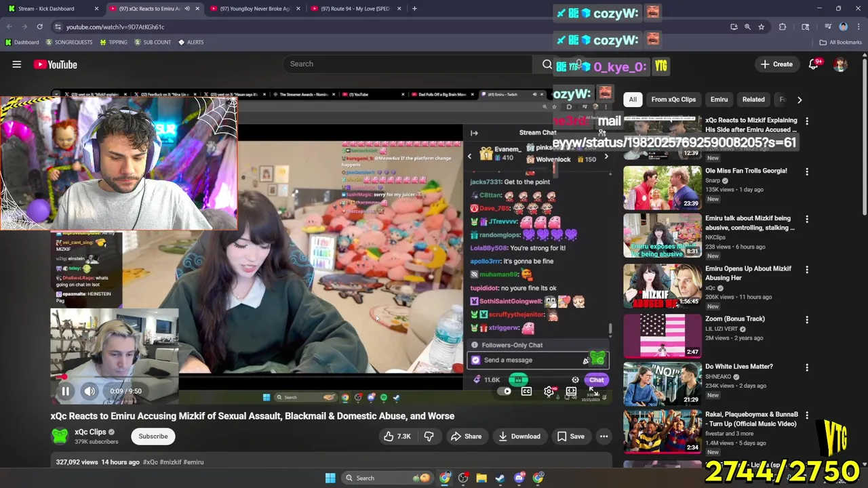Open the Ole Miss Fan Trolls Georgia thumbnail
Screen dimensions: 868x488
coord(663,188)
